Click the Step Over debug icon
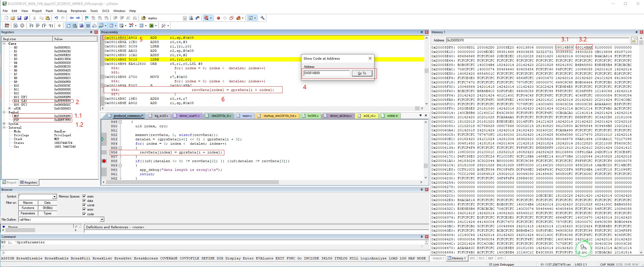Viewport: 644px width, 267px height. click(37, 26)
